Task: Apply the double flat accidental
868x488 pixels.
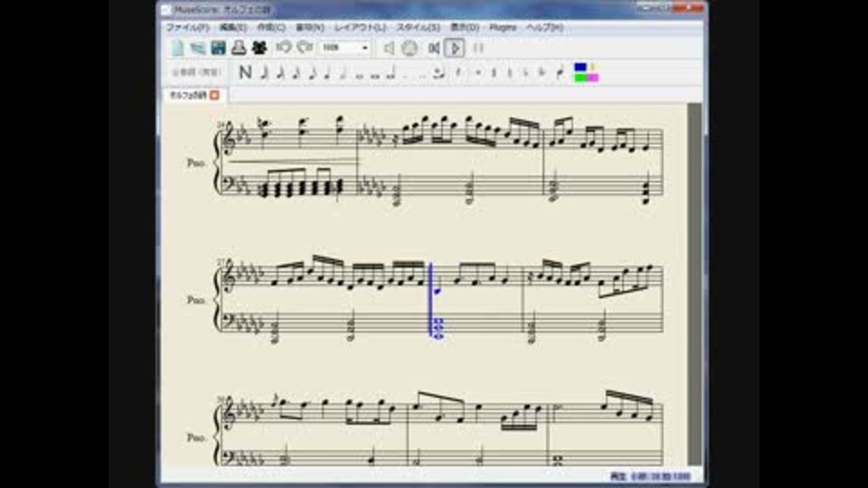Action: pyautogui.click(x=542, y=72)
